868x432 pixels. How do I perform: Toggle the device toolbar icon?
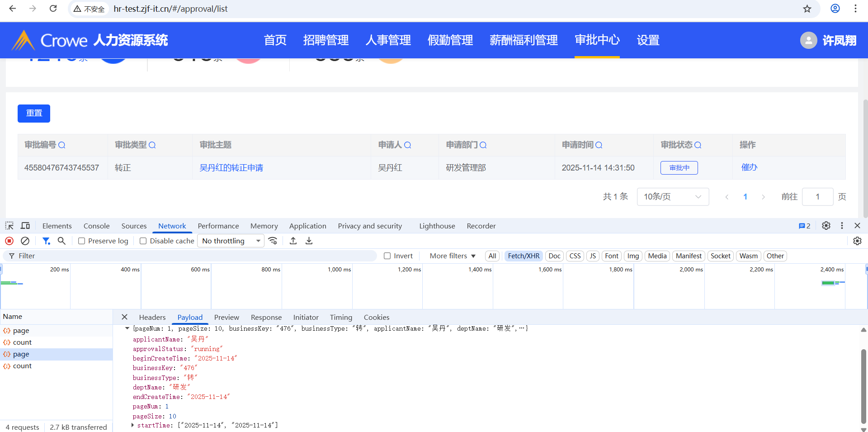25,226
